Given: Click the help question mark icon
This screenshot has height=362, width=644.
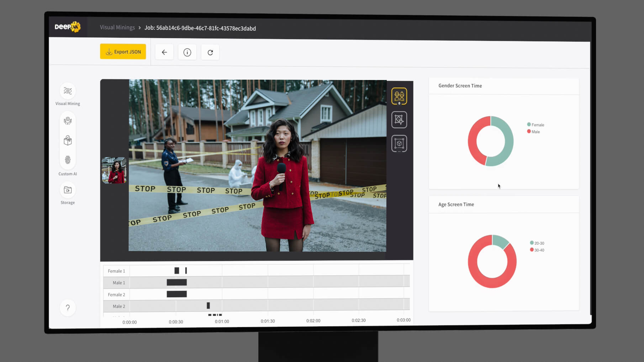Looking at the screenshot, I should (68, 308).
